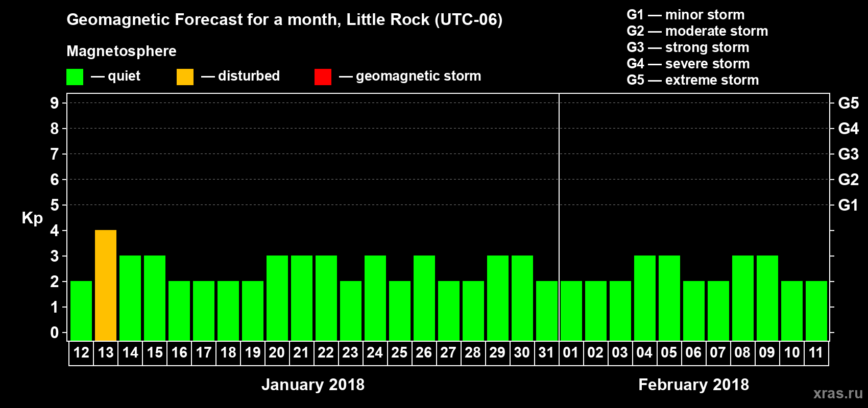Select the bar for February 05
The image size is (868, 408).
coord(669,298)
